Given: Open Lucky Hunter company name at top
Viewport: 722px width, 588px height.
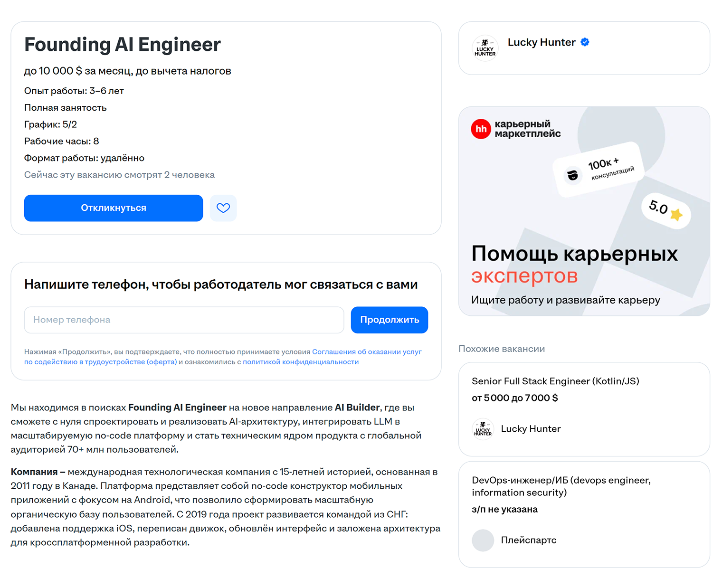Looking at the screenshot, I should tap(541, 42).
